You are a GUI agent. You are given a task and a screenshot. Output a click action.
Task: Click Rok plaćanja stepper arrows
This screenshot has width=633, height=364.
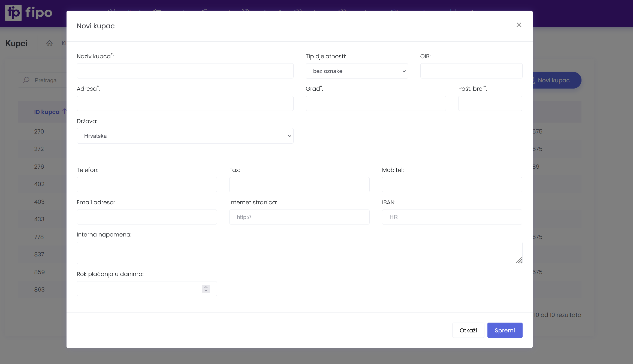pos(206,289)
